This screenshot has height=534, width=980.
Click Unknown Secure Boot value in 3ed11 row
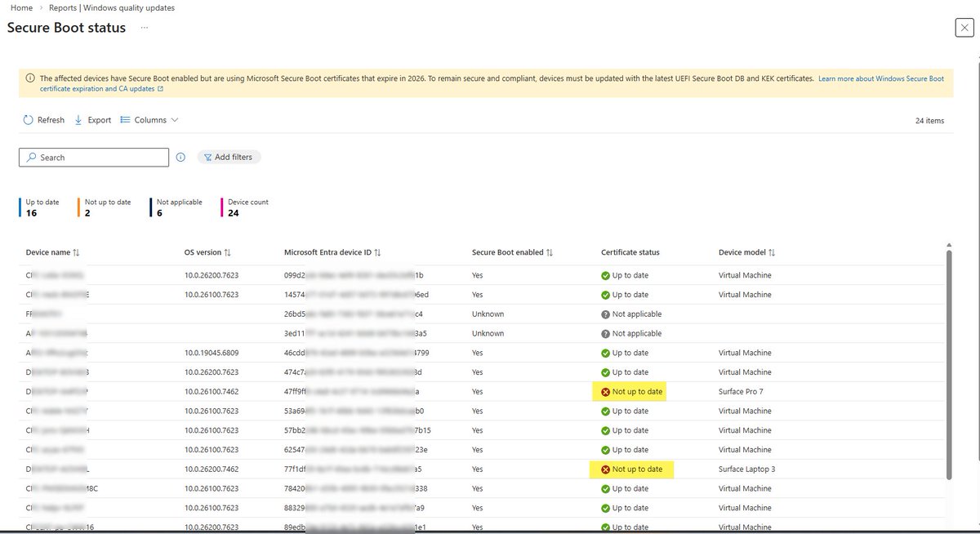pos(488,333)
